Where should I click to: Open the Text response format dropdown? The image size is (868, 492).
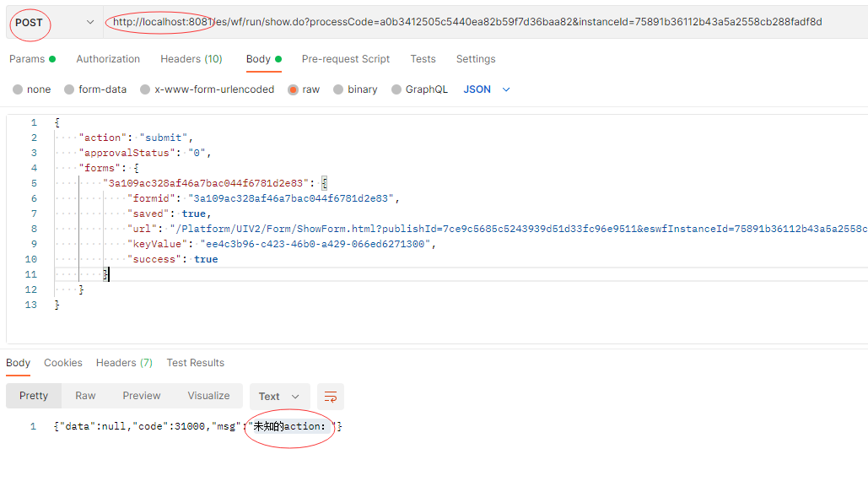[279, 396]
